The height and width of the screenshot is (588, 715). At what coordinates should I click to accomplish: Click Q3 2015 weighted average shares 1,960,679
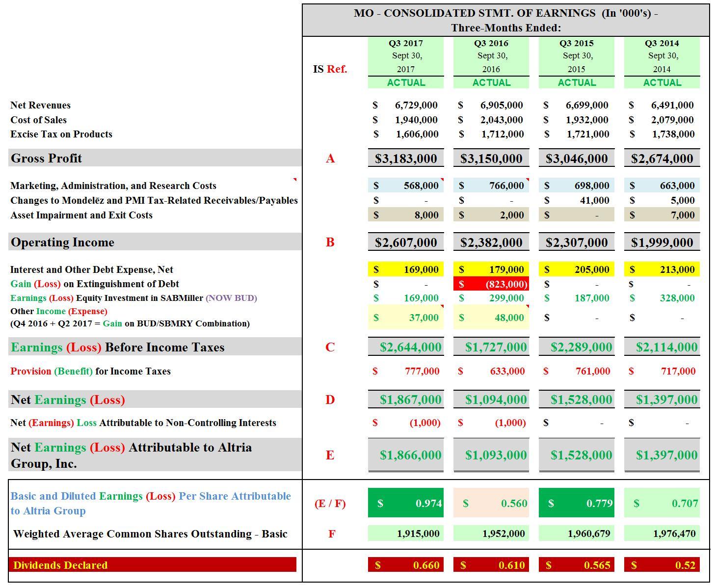point(577,534)
